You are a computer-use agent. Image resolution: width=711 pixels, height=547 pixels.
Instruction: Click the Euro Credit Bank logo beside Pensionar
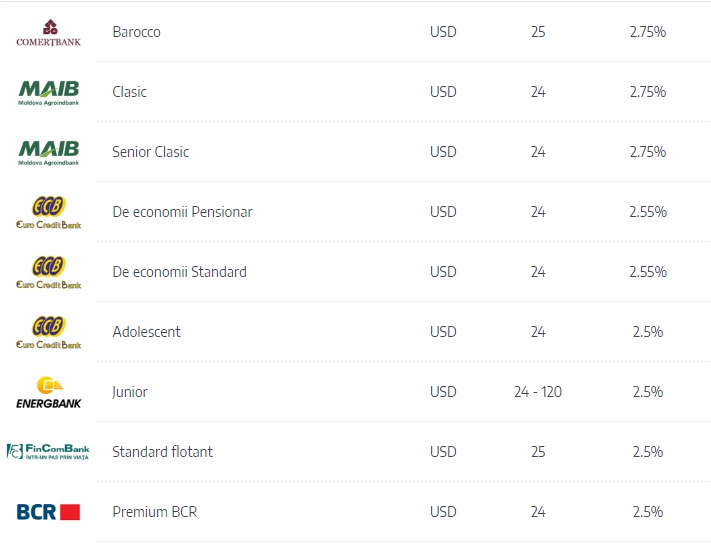[49, 212]
